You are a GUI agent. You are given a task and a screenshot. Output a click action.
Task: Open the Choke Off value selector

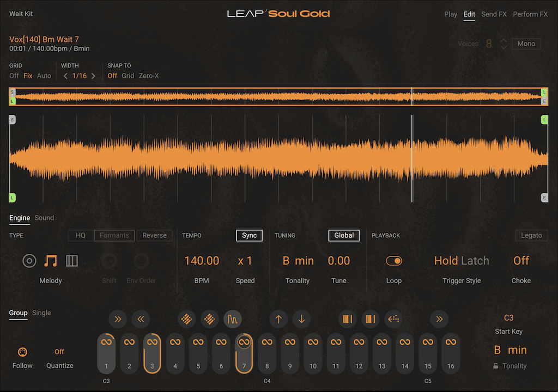pyautogui.click(x=521, y=261)
